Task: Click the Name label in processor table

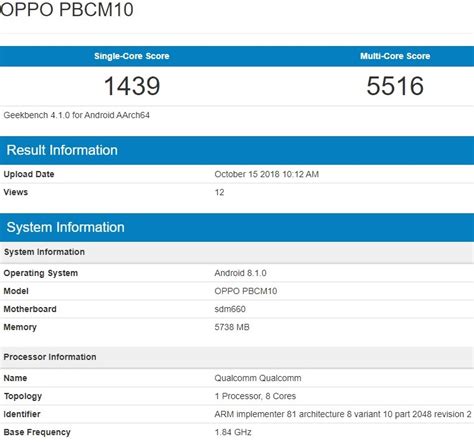Action: click(15, 378)
